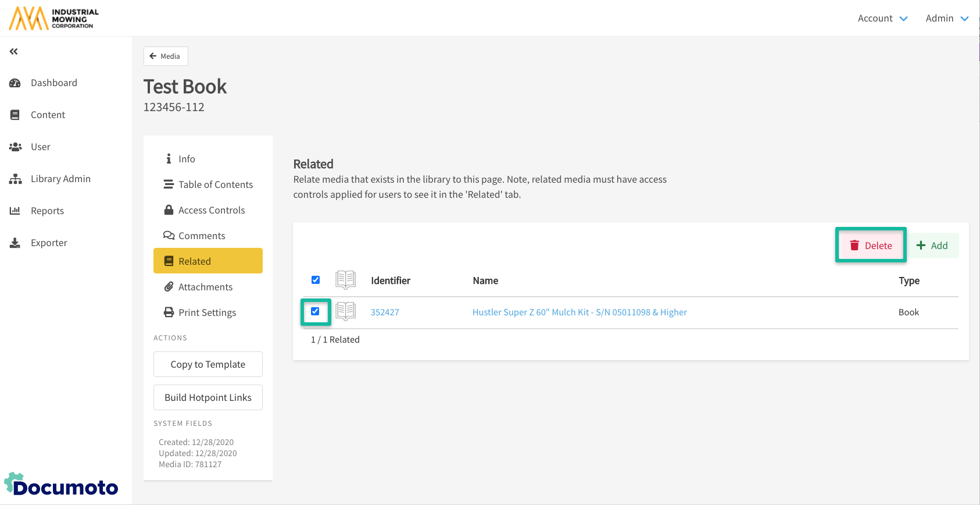This screenshot has height=505, width=980.
Task: Add a related media item
Action: coord(933,246)
